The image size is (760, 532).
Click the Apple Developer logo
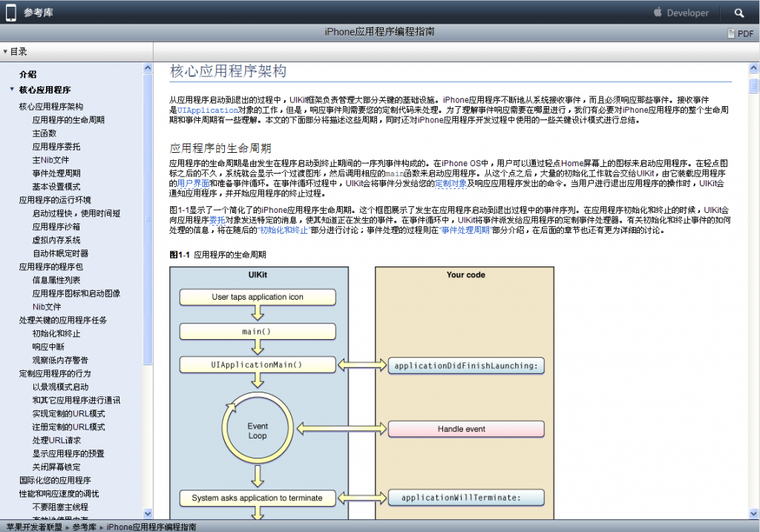click(681, 13)
